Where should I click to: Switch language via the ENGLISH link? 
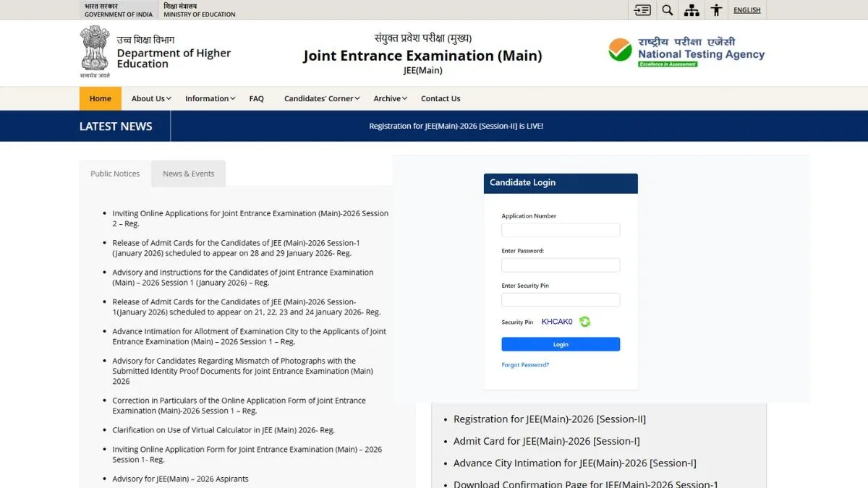[x=746, y=10]
